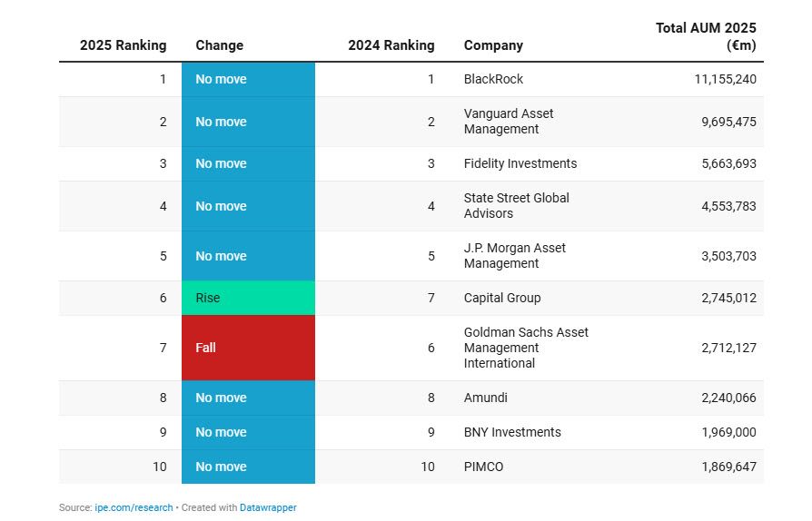Click the PIMCO AUM value 1,869,647
Image resolution: width=812 pixels, height=521 pixels.
(x=728, y=467)
